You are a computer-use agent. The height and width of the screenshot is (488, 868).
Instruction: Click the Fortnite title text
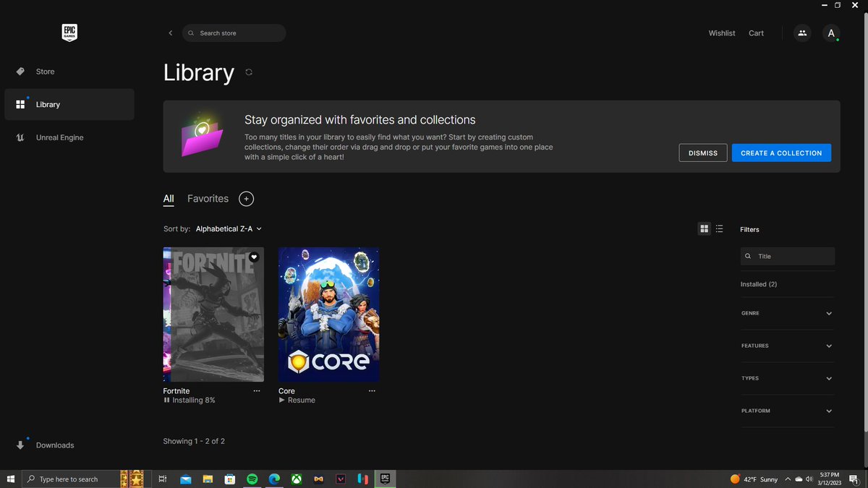(x=176, y=390)
